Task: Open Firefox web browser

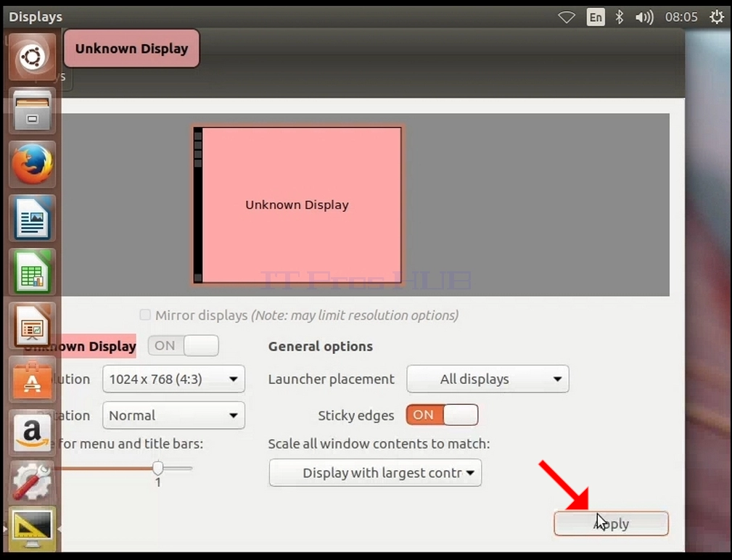Action: coord(32,164)
